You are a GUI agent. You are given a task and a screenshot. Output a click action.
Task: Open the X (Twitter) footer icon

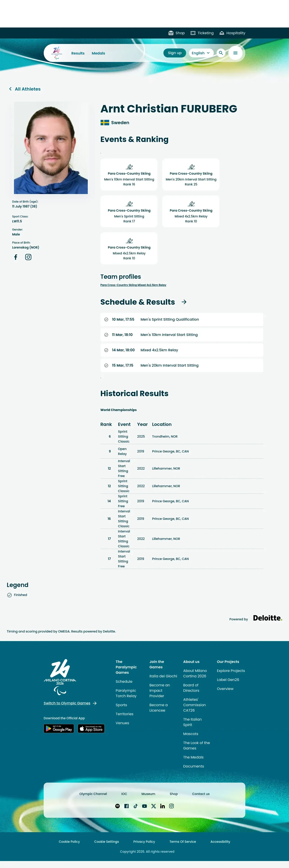coord(154,806)
